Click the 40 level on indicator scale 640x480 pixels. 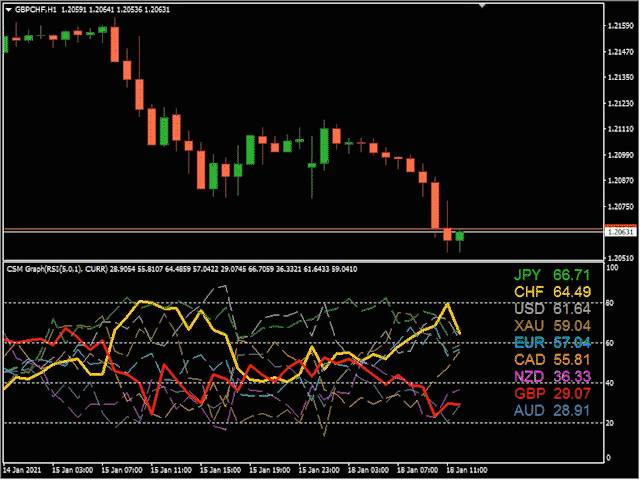click(x=610, y=383)
